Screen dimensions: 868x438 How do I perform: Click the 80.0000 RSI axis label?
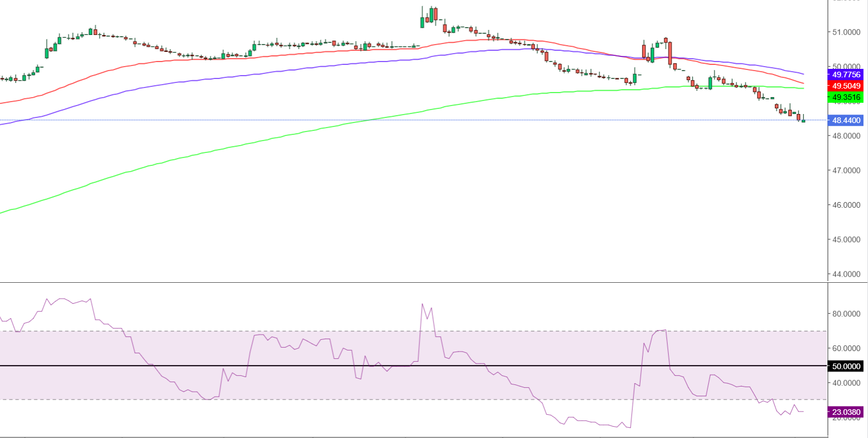847,314
